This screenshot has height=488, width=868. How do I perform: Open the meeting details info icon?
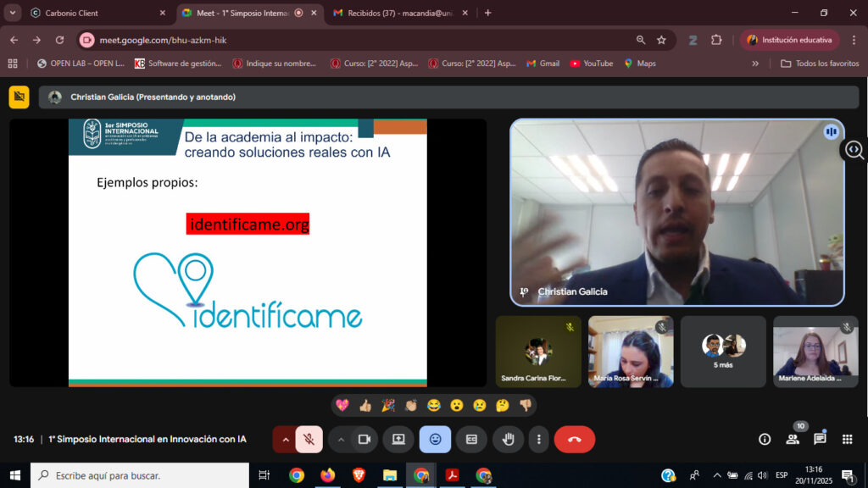tap(765, 439)
